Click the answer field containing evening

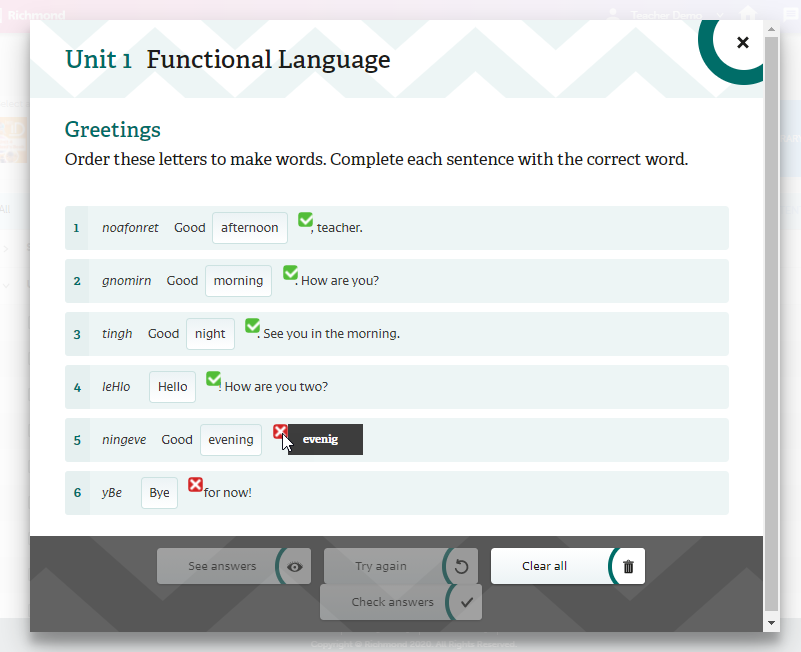(x=231, y=440)
